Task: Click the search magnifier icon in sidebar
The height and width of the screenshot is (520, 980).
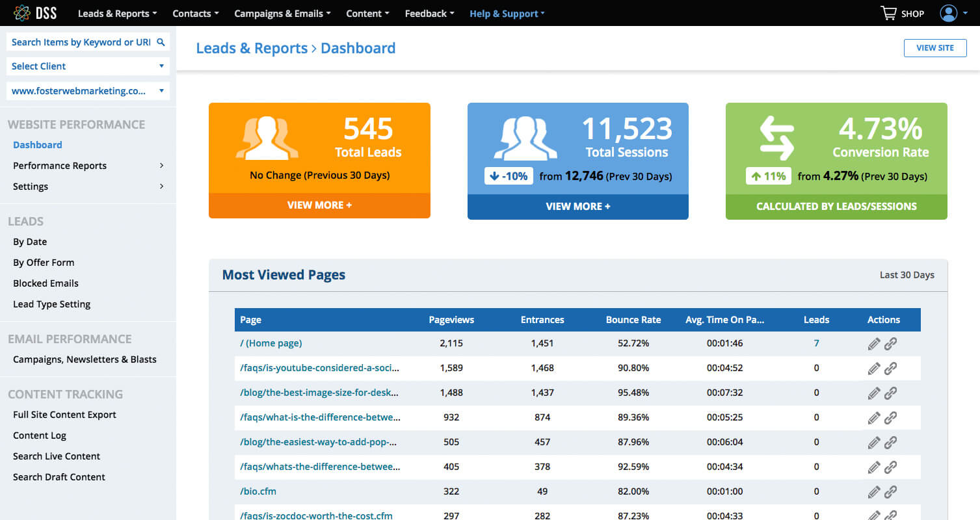Action: [161, 42]
